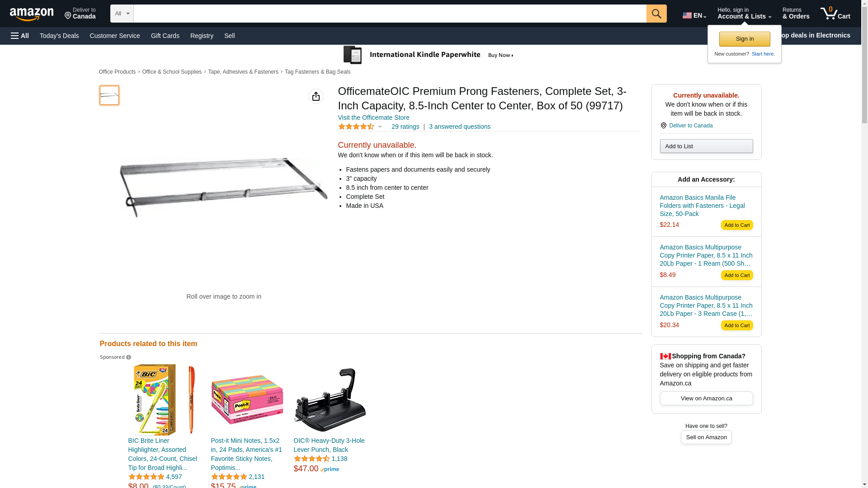Add Manila File Folders to cart
868x488 pixels.
point(737,225)
